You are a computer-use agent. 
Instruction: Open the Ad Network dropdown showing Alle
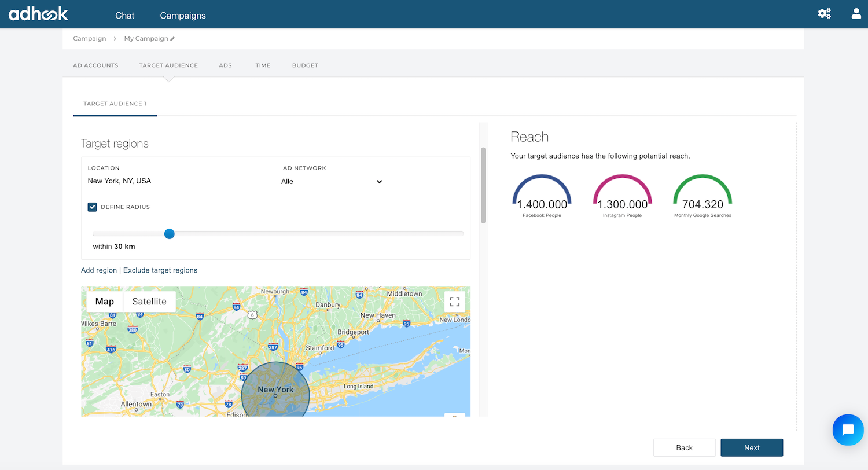(332, 181)
